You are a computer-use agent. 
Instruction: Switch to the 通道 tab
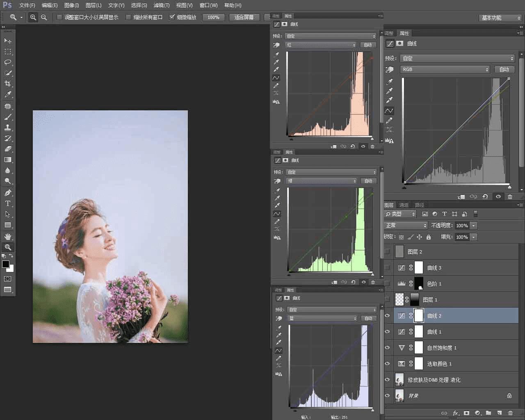click(404, 205)
